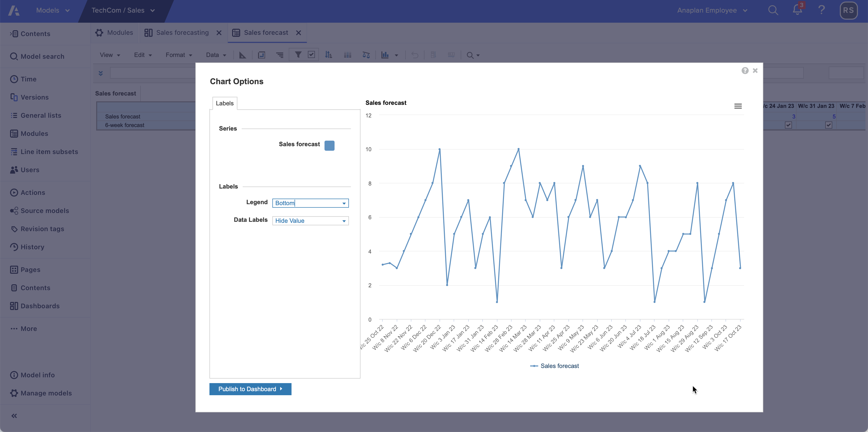
Task: Open the chart toolbar icon
Action: 385,55
